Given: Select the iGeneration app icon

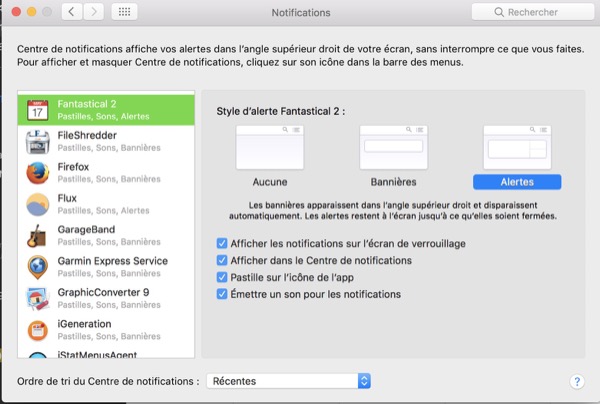Looking at the screenshot, I should point(38,330).
